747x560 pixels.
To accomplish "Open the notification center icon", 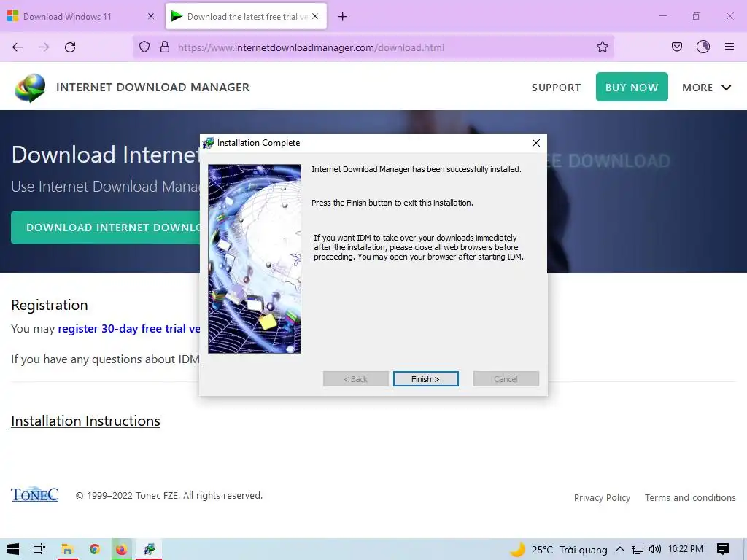I will (723, 549).
